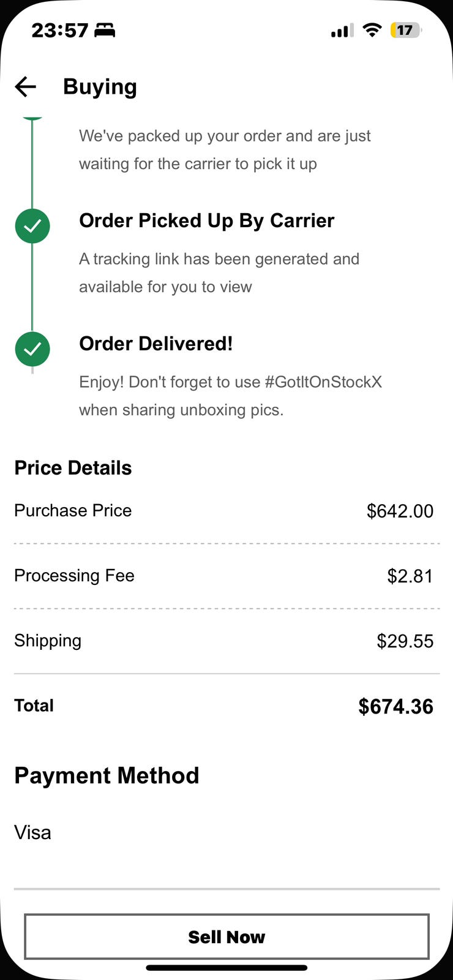Tap the cellular signal bars icon
The height and width of the screenshot is (980, 453).
[x=342, y=31]
